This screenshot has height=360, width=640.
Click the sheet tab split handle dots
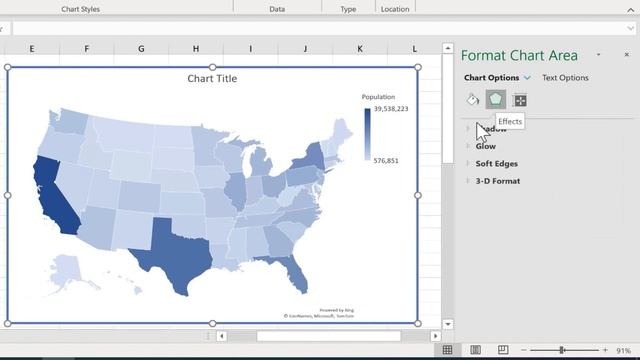tap(208, 336)
